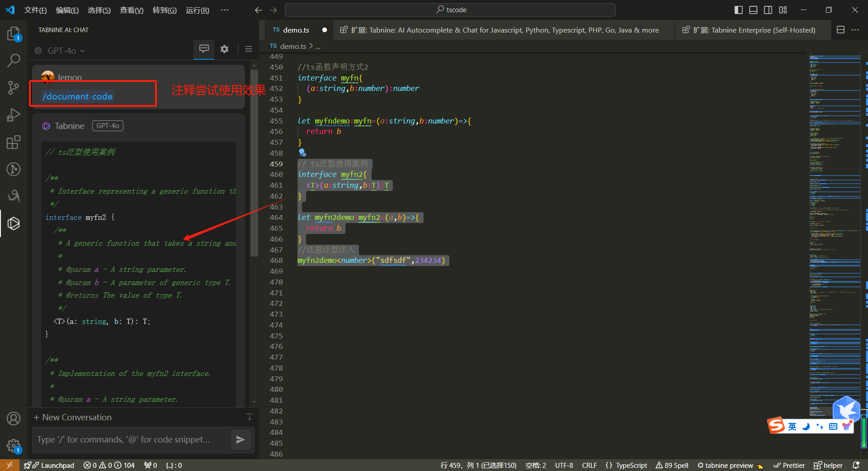Image resolution: width=868 pixels, height=471 pixels.
Task: Toggle the bottom panel layout icon
Action: tap(753, 10)
